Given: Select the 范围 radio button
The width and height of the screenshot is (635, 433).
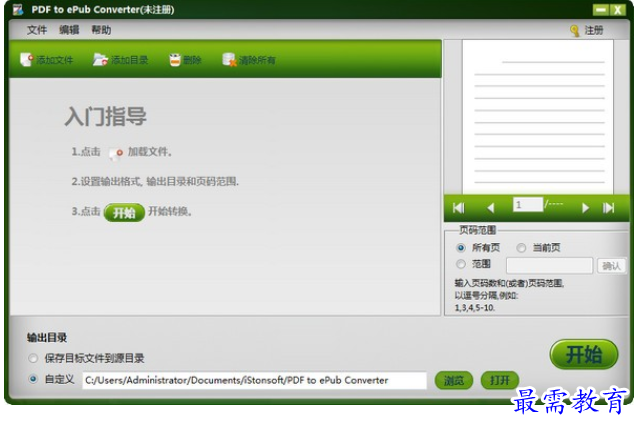Looking at the screenshot, I should (461, 264).
